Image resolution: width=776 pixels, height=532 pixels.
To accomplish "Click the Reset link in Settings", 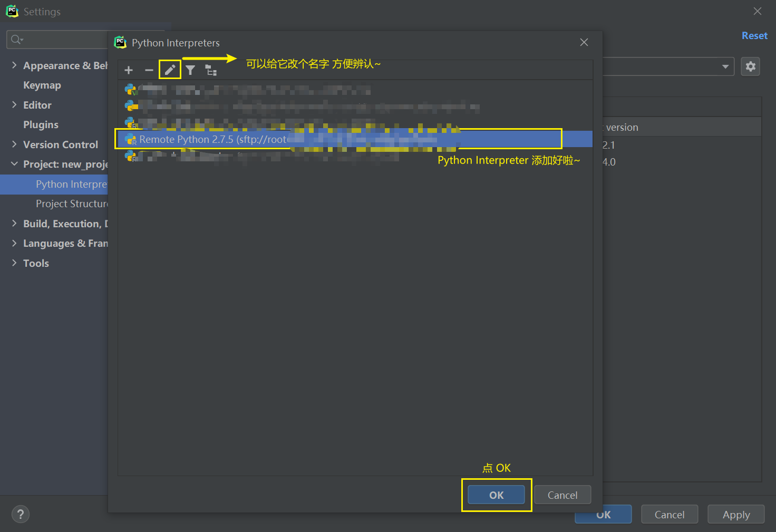I will 754,35.
